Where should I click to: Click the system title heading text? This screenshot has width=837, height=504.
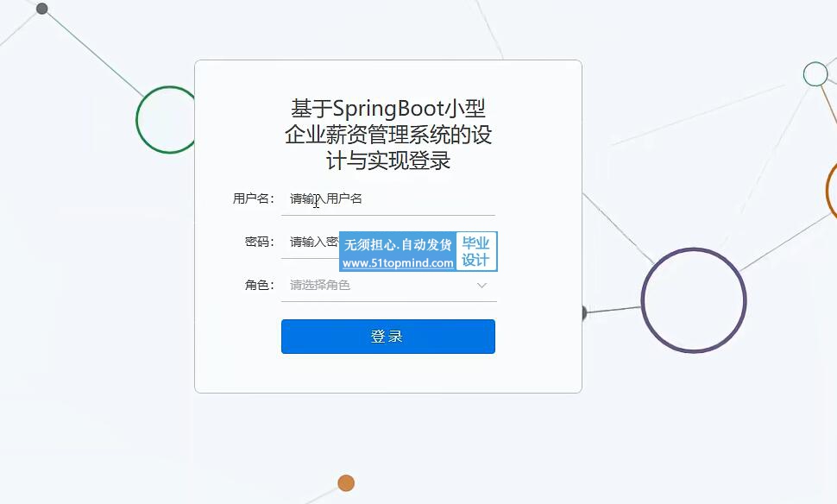tap(388, 135)
